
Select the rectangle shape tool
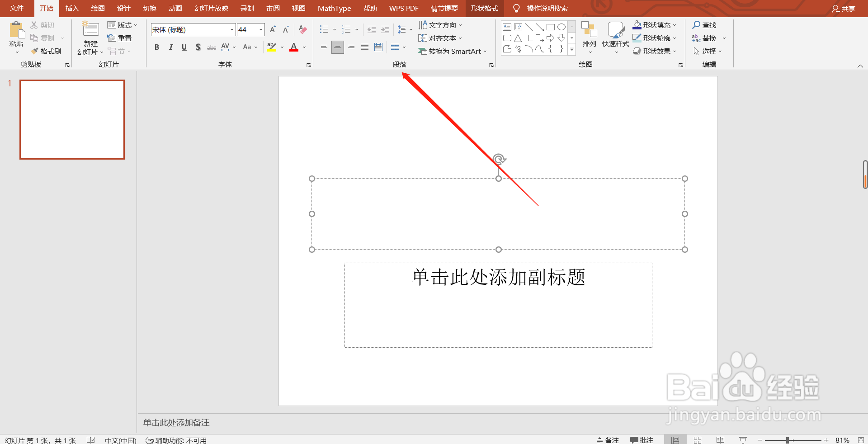click(551, 27)
